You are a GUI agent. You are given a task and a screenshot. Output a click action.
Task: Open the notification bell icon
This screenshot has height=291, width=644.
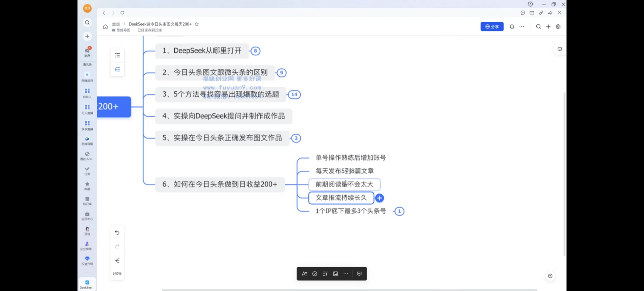click(512, 27)
